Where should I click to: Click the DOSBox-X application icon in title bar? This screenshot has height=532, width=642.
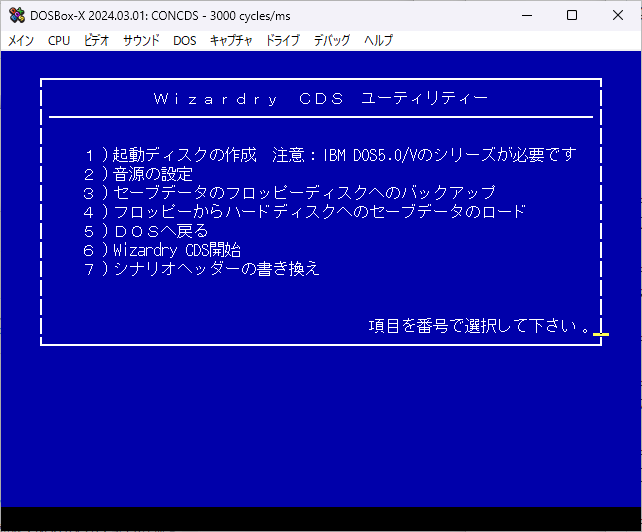coord(17,16)
